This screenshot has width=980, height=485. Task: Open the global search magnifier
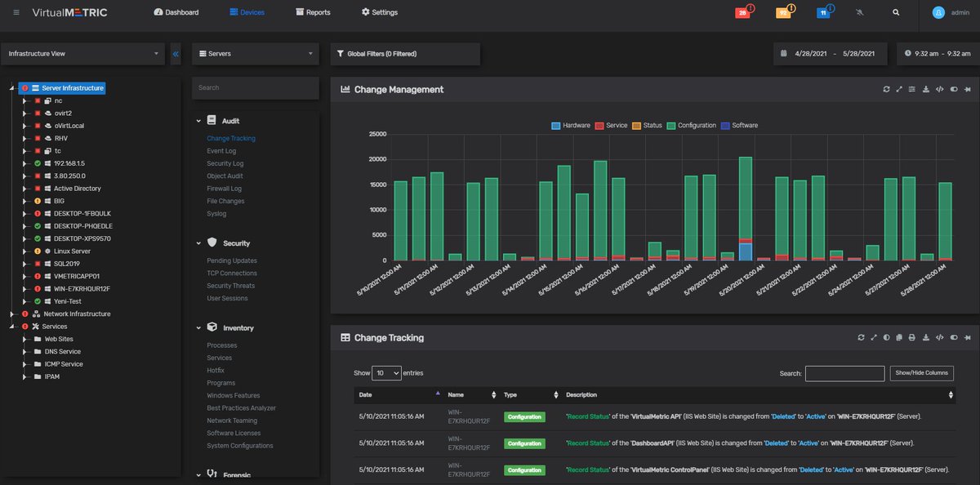pyautogui.click(x=896, y=12)
